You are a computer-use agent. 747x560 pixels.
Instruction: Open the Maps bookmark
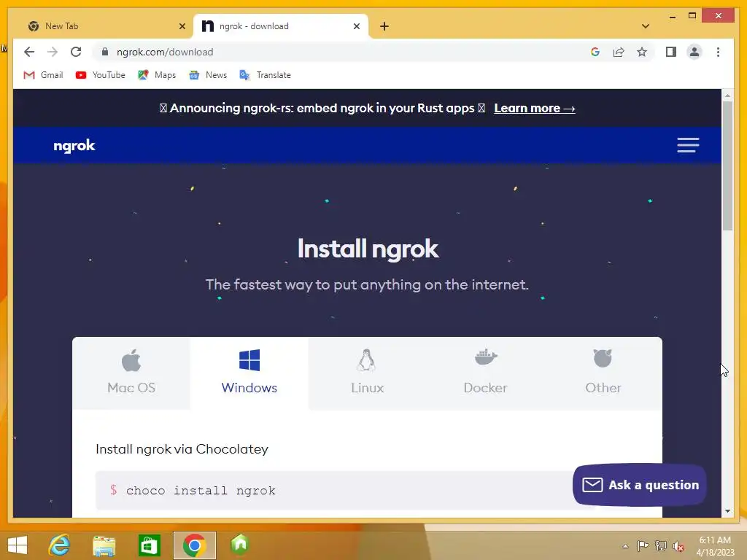(x=157, y=75)
